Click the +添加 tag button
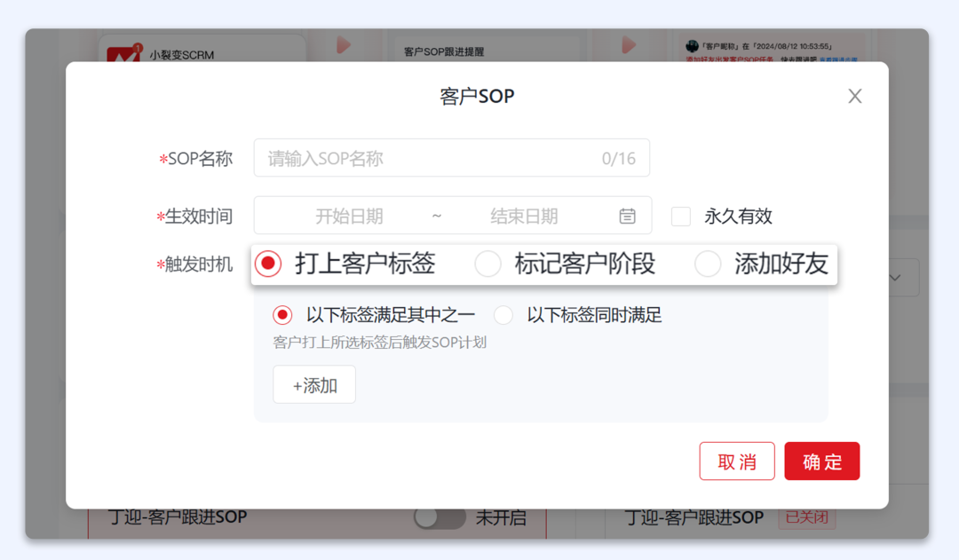Viewport: 959px width, 560px height. click(314, 385)
